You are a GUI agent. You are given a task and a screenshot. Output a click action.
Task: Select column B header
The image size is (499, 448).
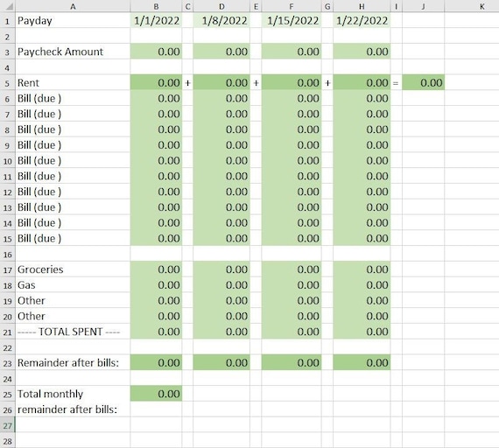[x=156, y=6]
